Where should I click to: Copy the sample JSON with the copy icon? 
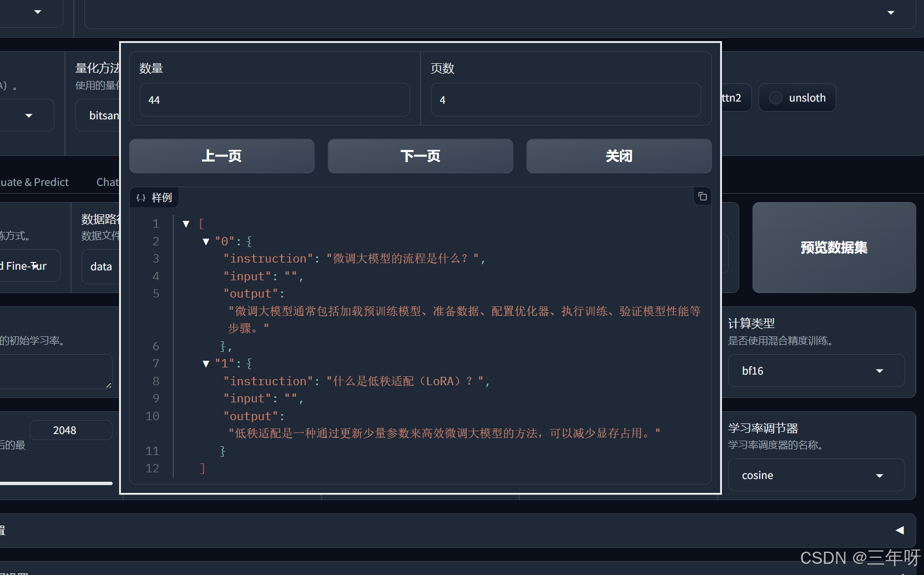[703, 196]
